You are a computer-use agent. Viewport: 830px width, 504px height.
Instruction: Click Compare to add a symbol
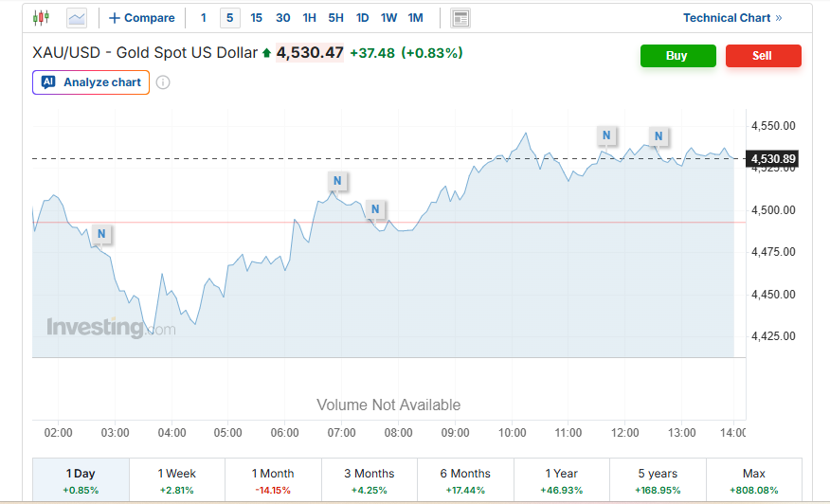[x=142, y=17]
